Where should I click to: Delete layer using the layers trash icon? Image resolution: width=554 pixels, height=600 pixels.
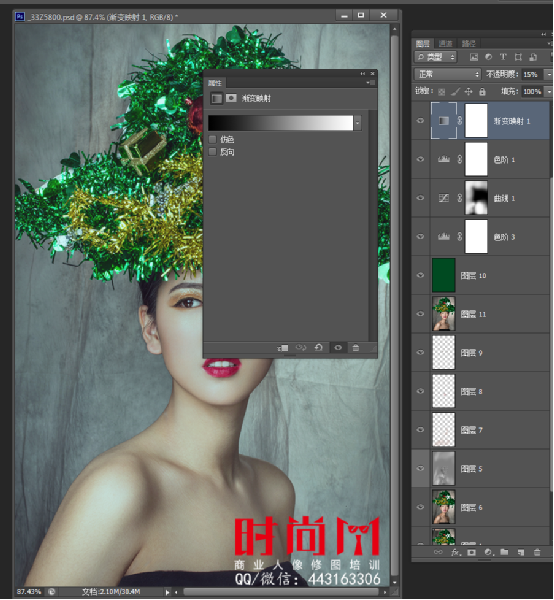(x=537, y=552)
